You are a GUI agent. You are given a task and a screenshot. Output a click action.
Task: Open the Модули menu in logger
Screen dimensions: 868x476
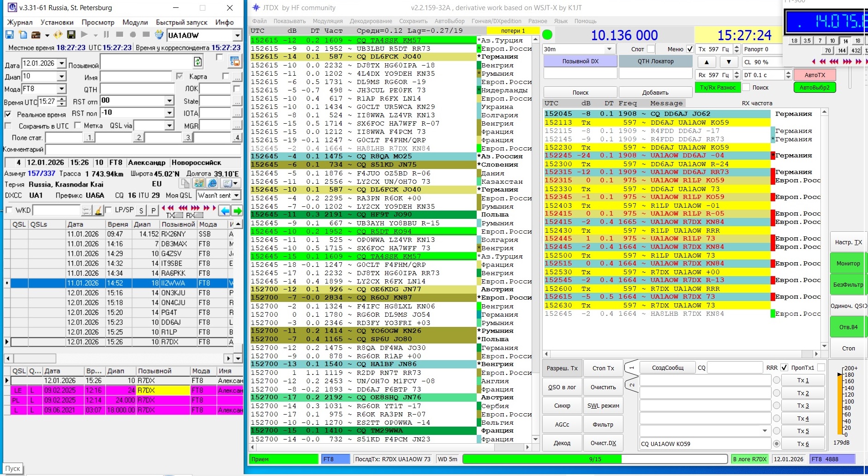(x=135, y=22)
